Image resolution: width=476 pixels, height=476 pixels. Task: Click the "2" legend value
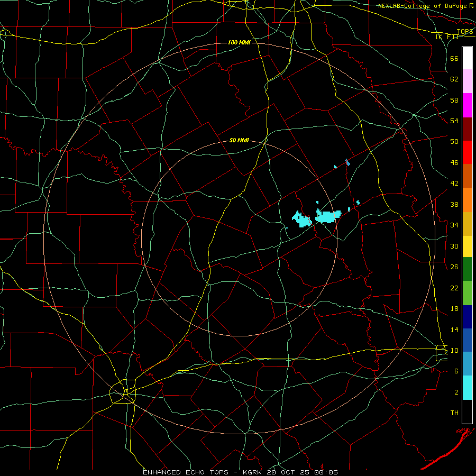point(456,392)
